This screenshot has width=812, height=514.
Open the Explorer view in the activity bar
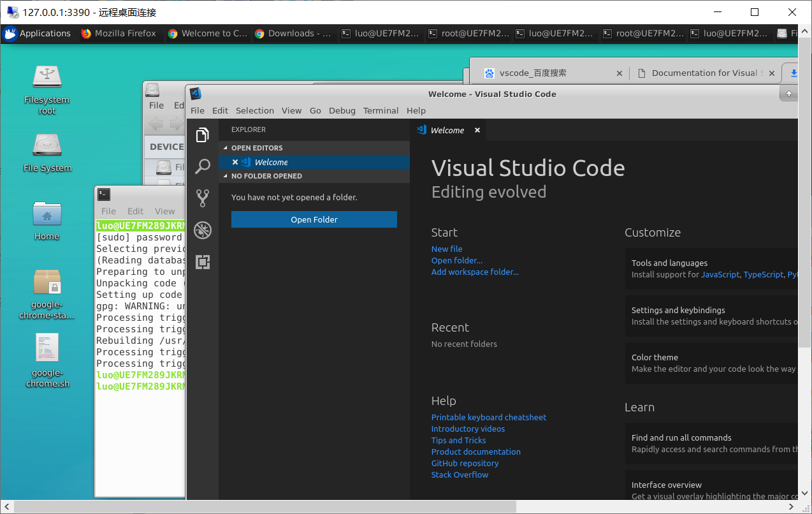pos(203,135)
